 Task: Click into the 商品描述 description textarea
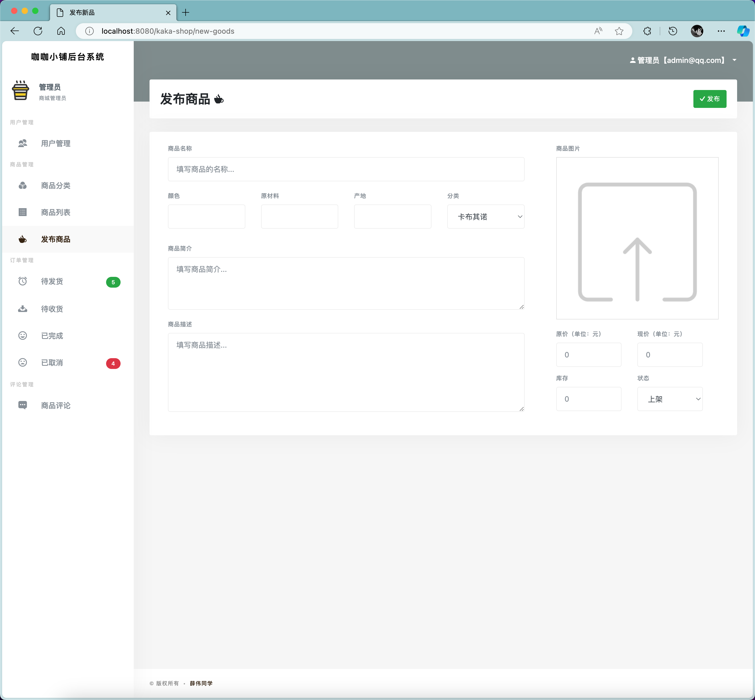346,372
